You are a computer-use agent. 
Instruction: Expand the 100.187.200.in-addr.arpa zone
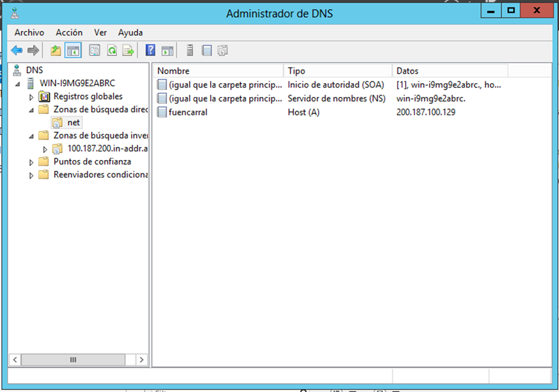(x=45, y=149)
